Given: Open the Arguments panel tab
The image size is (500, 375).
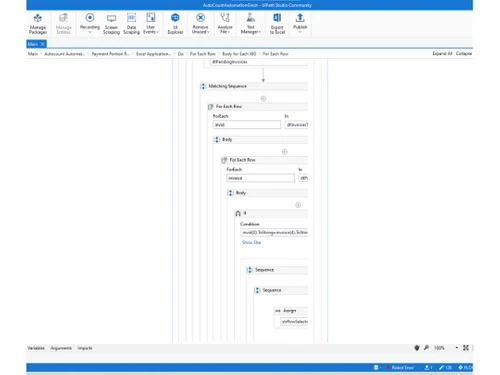Looking at the screenshot, I should coord(61,348).
